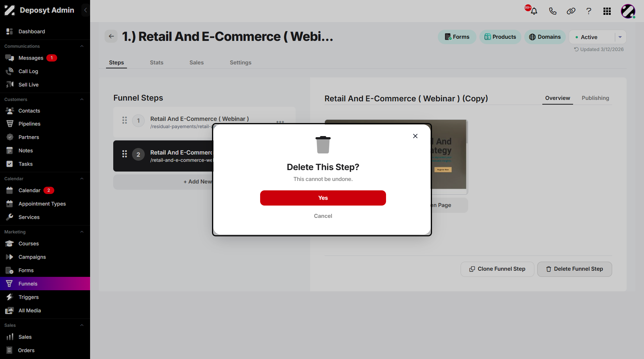This screenshot has width=644, height=359.
Task: Collapse the sidebar with the chevron button
Action: [85, 10]
